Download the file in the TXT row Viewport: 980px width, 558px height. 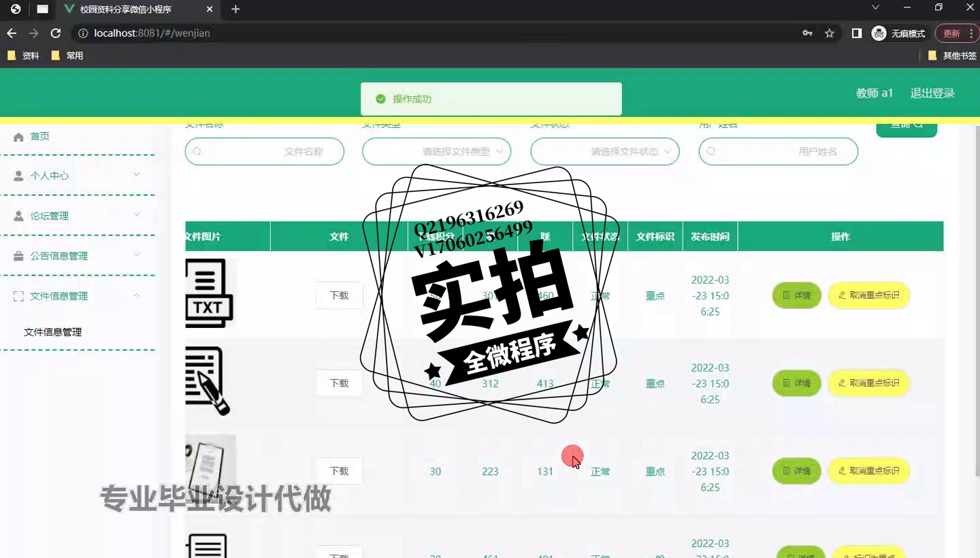(339, 295)
